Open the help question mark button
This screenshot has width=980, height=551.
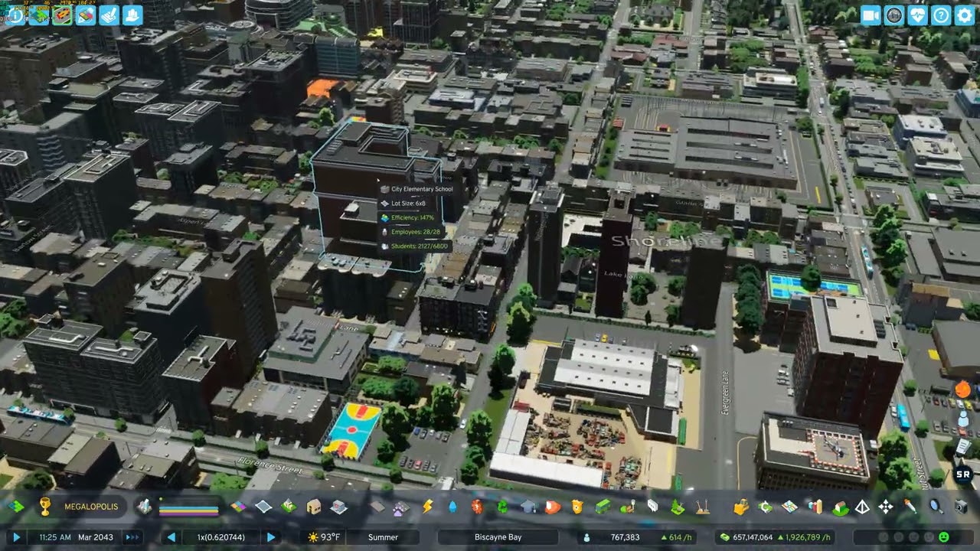pyautogui.click(x=941, y=15)
